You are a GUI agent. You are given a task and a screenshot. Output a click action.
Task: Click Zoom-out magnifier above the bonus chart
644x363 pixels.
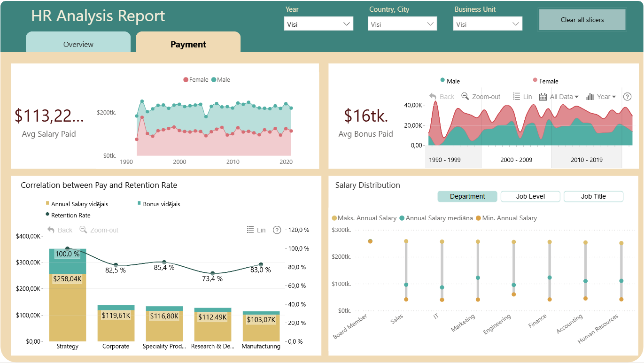point(465,96)
